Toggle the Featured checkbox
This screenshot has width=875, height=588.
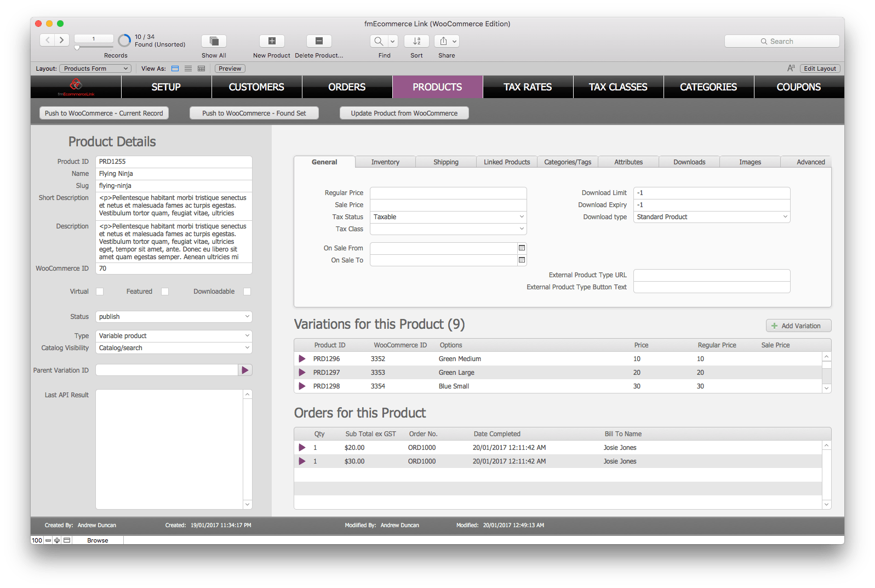pyautogui.click(x=165, y=292)
